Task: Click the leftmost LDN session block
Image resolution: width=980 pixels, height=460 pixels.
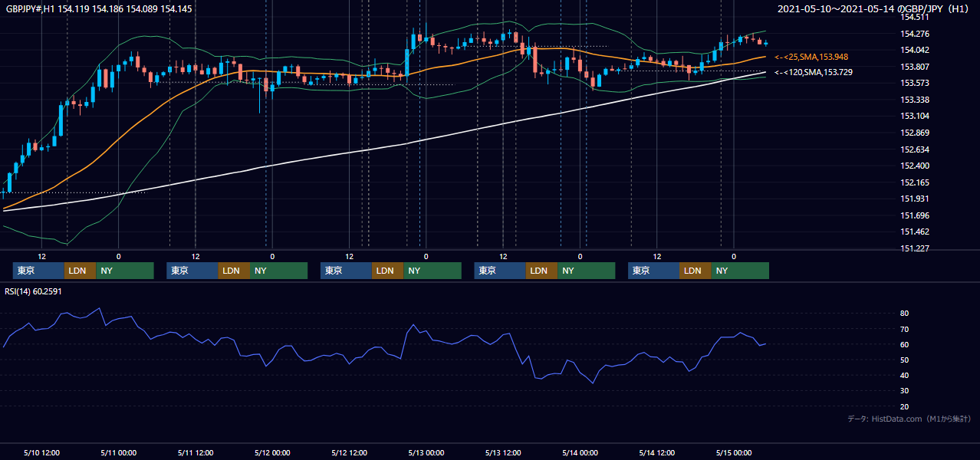Action: tap(80, 271)
